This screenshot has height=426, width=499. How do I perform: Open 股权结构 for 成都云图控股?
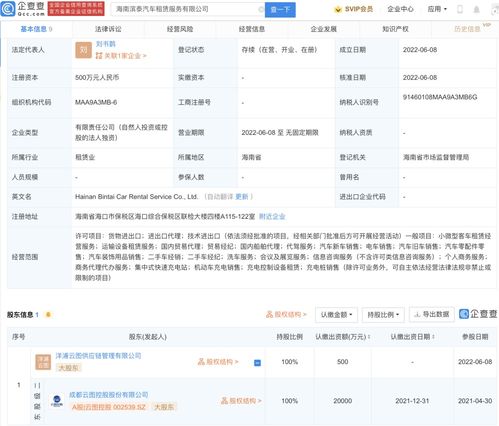241,401
